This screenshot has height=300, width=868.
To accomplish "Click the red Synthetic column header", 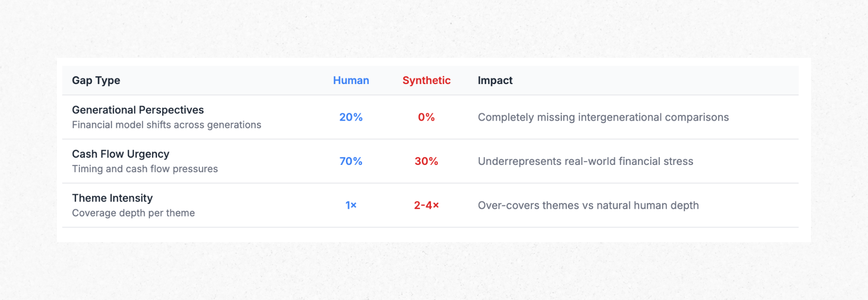I will pyautogui.click(x=426, y=80).
